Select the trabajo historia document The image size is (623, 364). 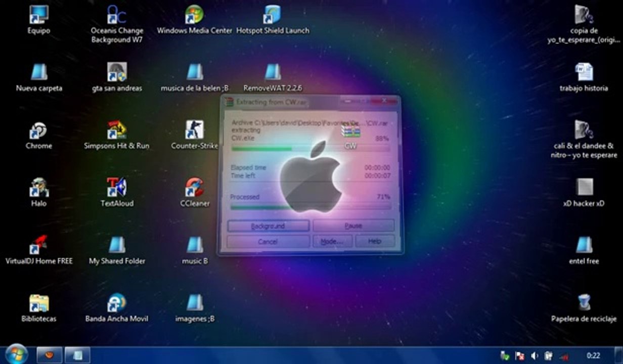click(584, 78)
